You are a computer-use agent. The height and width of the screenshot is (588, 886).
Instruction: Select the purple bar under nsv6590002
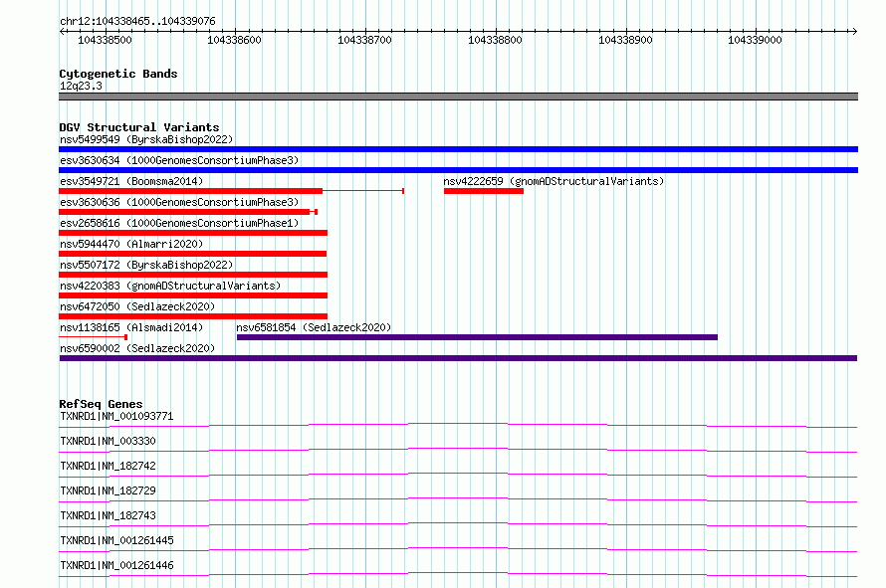pyautogui.click(x=458, y=358)
